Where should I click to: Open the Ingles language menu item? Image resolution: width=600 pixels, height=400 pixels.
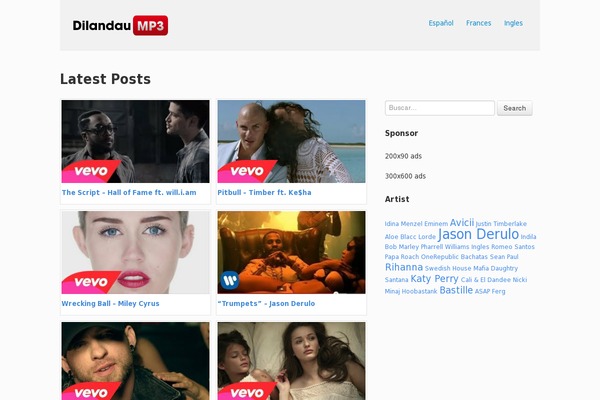coord(513,23)
